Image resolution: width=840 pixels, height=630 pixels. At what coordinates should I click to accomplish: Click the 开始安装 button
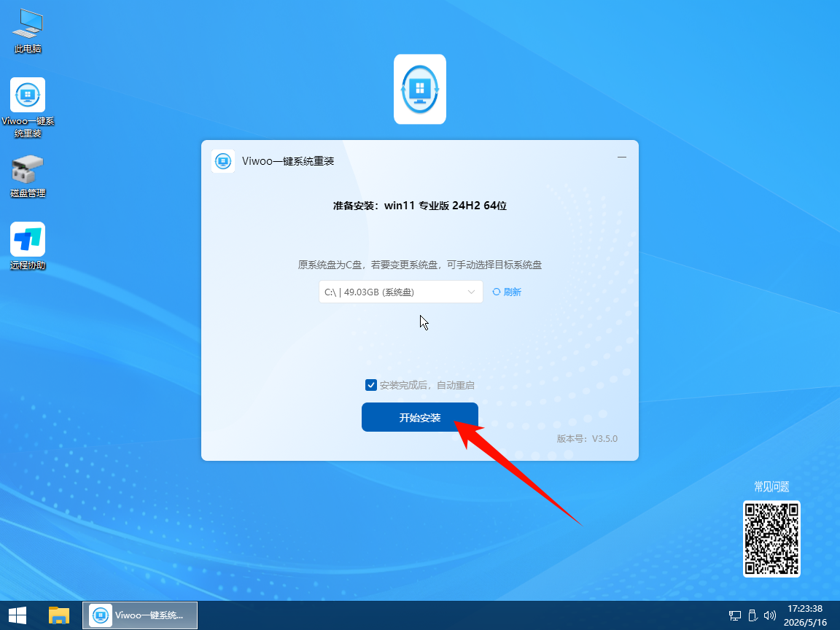tap(420, 417)
